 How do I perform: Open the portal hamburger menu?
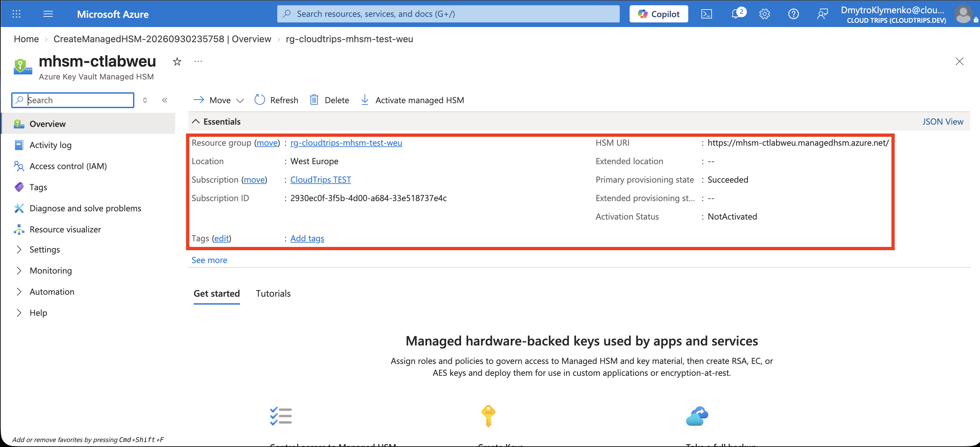(48, 14)
